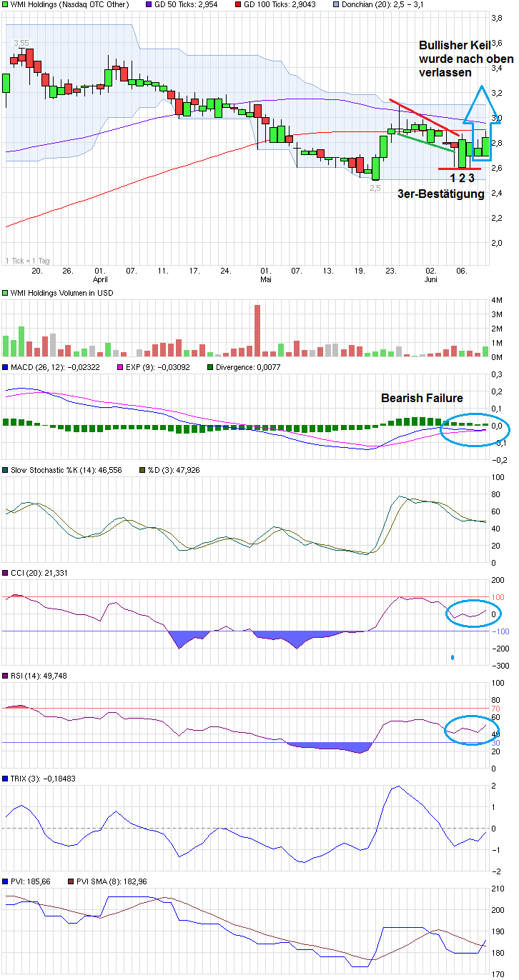The width and height of the screenshot is (519, 980).
Task: Click the '1 Tick = 1 Tag' note
Action: (29, 260)
